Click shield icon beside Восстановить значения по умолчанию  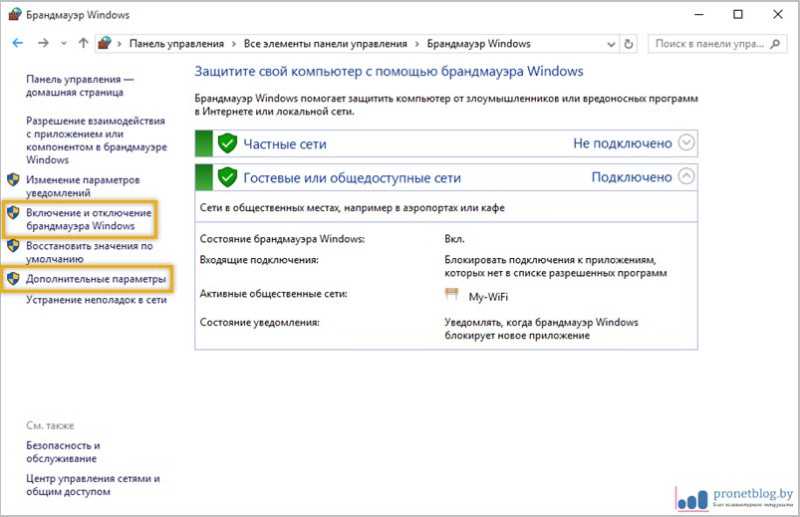click(13, 245)
